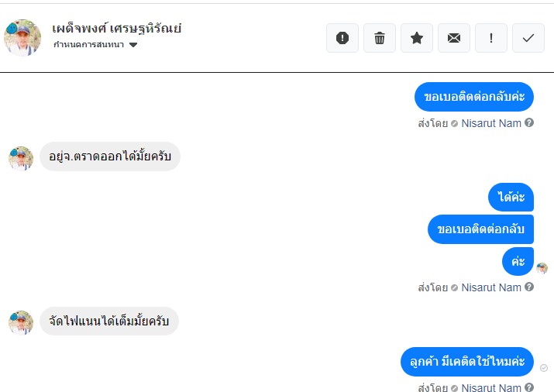Open Nisarut Nam link under ขอเบอติดต่อกลับค่ะ
Screen dimensions: 554x392
[491, 123]
